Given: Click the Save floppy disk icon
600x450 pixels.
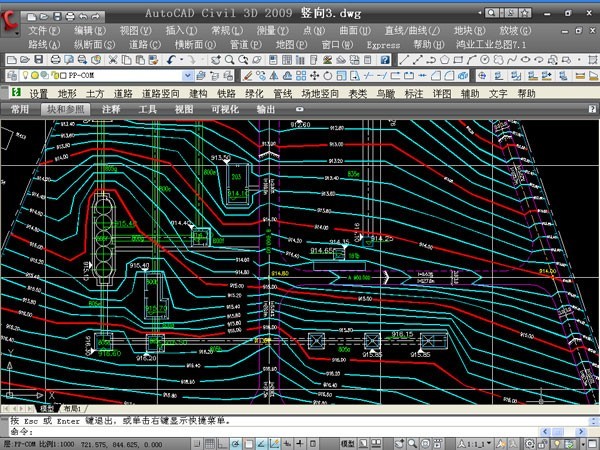Looking at the screenshot, I should 36,60.
